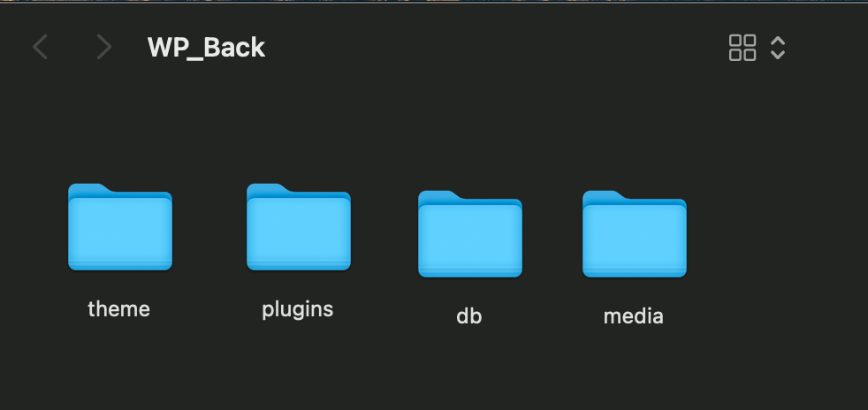The height and width of the screenshot is (410, 868).
Task: Click the "media" folder name label
Action: [633, 316]
